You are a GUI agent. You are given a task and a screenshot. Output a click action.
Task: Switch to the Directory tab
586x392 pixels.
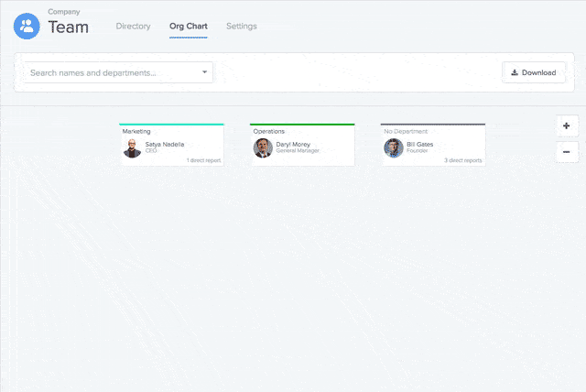[x=133, y=27]
